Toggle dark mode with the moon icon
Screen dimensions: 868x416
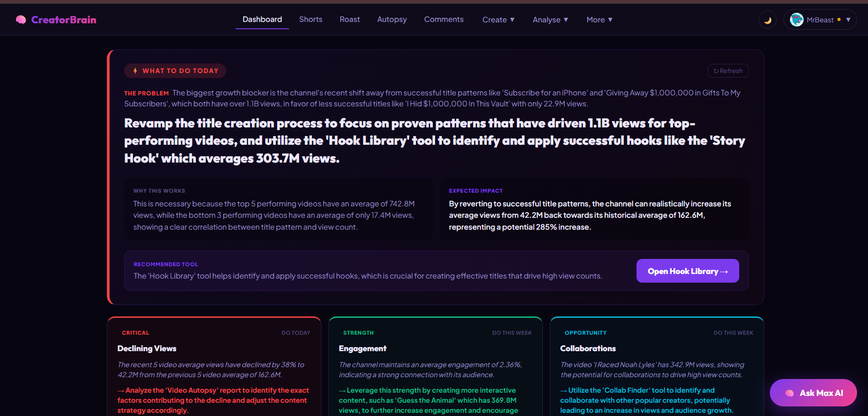767,19
